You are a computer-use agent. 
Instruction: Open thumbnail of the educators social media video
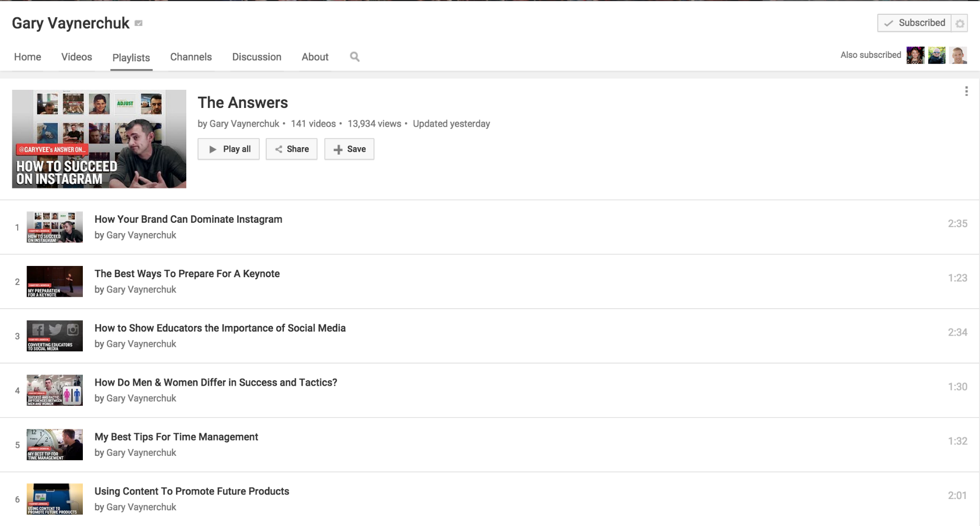[54, 336]
